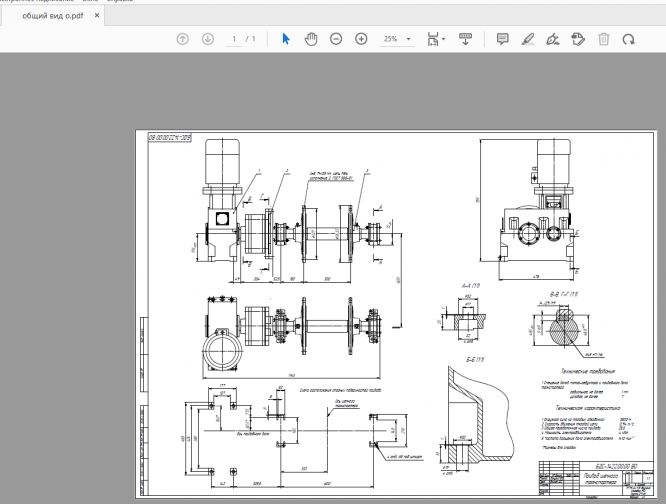Select the Hand pan tool

[310, 39]
